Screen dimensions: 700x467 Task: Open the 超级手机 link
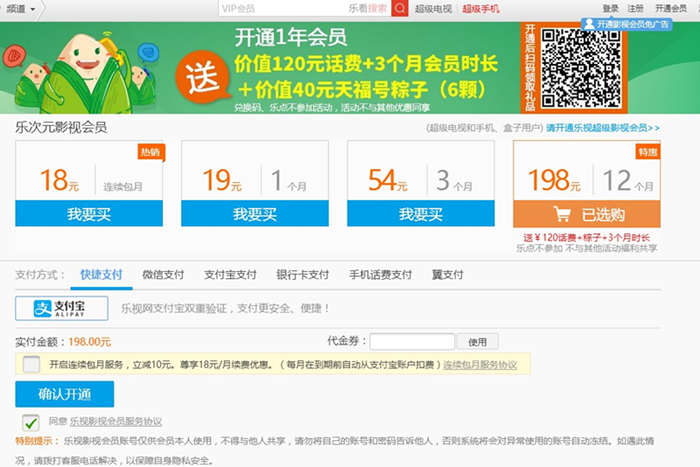point(481,8)
